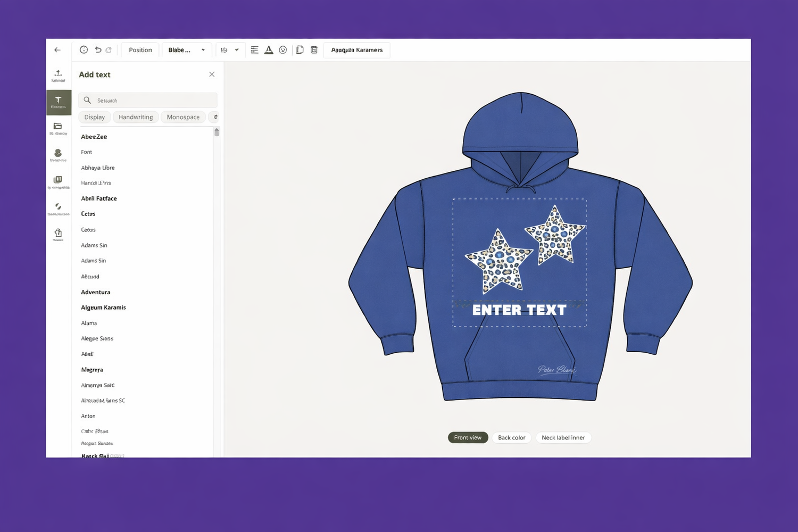The image size is (798, 532).
Task: Toggle the Handwriting font filter
Action: tap(136, 117)
